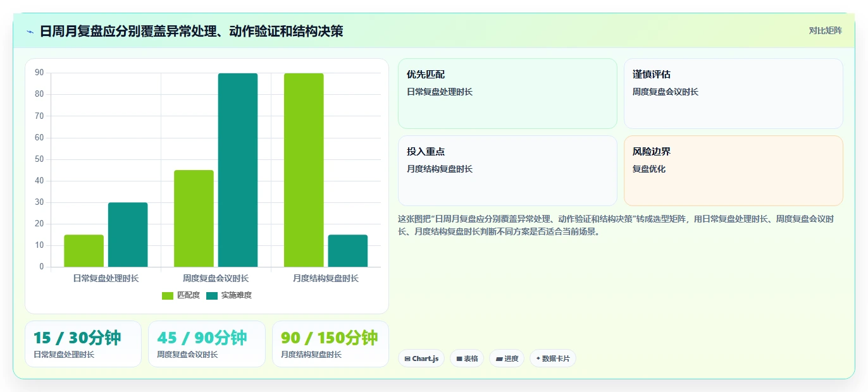Viewport: 868px width, 392px height.
Task: Click the 实施难度 bar for 周度复盘会议时长
Action: [238, 170]
